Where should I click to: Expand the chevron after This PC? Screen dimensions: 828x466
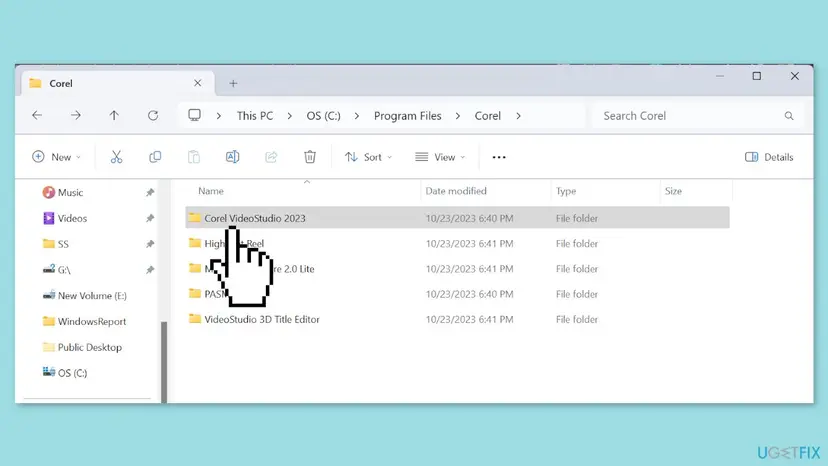click(289, 116)
